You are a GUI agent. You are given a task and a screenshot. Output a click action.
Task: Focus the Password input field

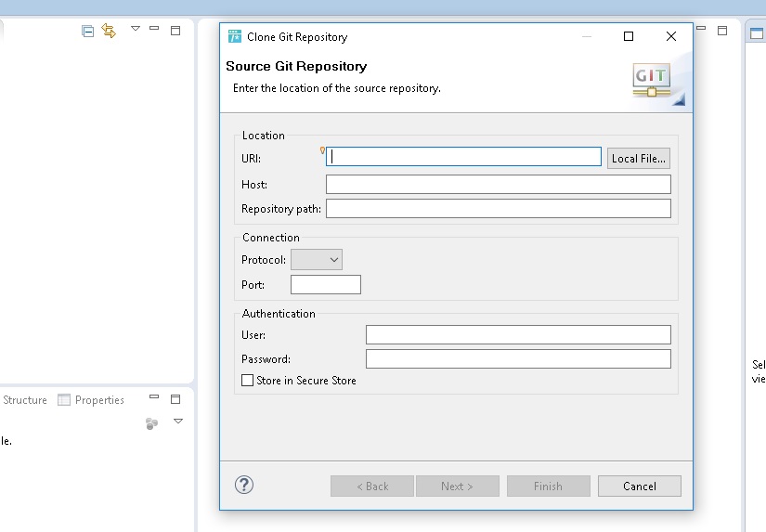pos(518,359)
